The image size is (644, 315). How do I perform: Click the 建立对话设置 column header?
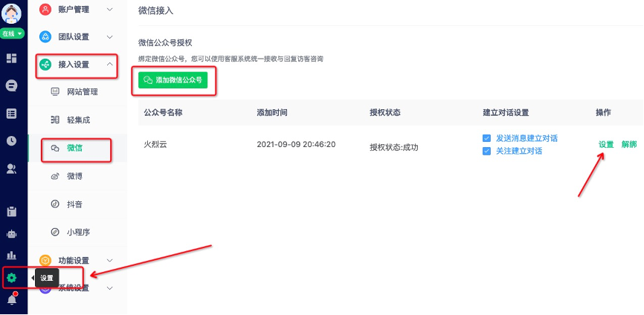point(506,112)
